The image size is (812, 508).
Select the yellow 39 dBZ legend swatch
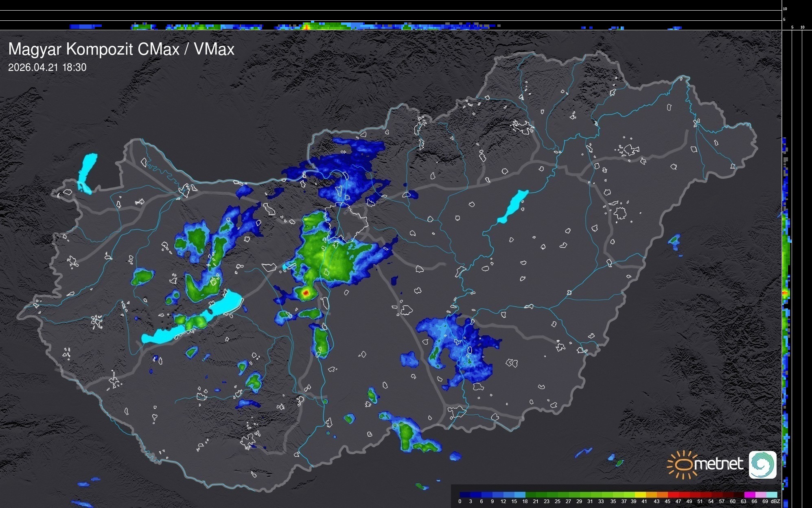(640, 495)
